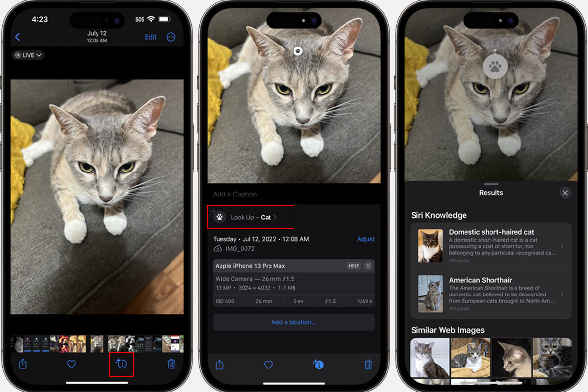Favorite the photo with left phone's heart icon
The image size is (588, 392).
tap(72, 364)
